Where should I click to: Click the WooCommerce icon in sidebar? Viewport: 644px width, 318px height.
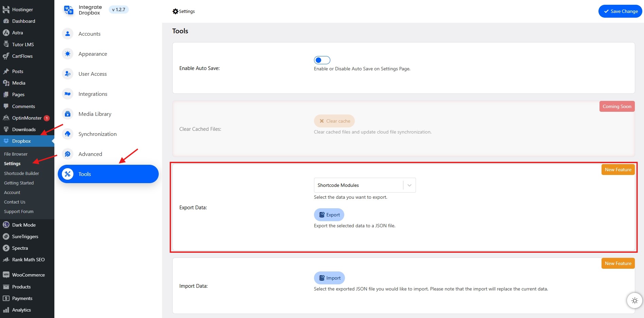click(x=6, y=275)
